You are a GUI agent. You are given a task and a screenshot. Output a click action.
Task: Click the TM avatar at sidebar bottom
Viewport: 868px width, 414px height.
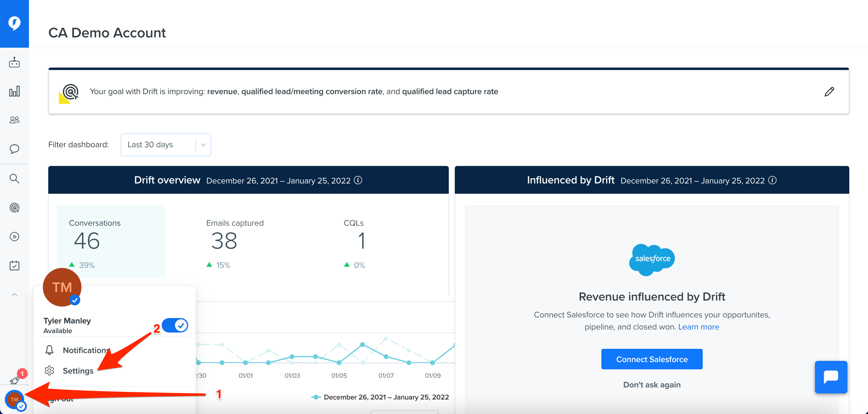coord(14,400)
